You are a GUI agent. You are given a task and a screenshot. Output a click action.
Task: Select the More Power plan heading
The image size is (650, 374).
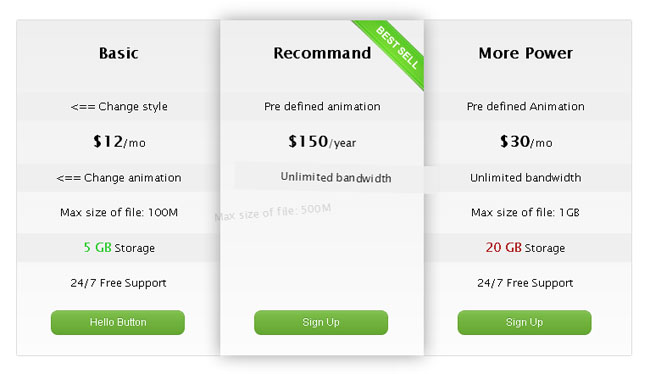pos(526,53)
